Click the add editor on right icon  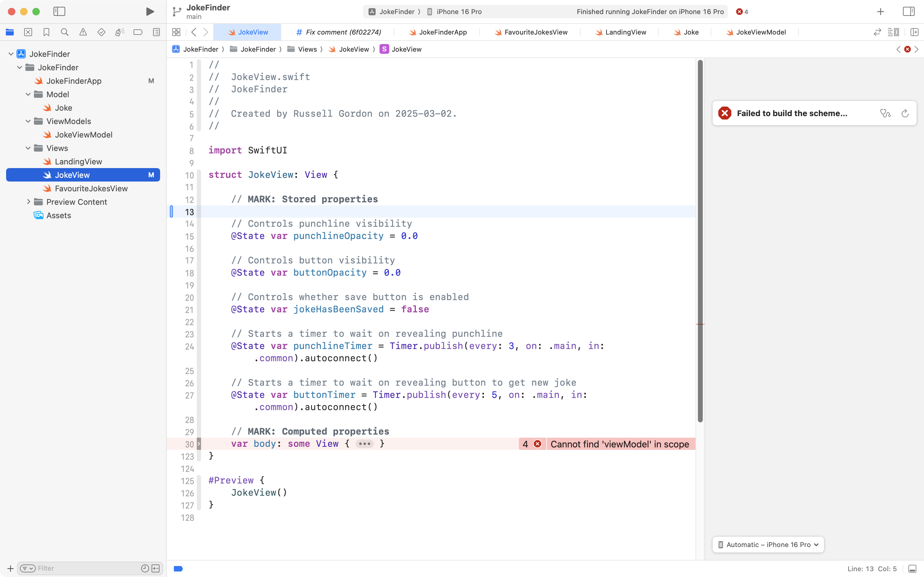(914, 32)
